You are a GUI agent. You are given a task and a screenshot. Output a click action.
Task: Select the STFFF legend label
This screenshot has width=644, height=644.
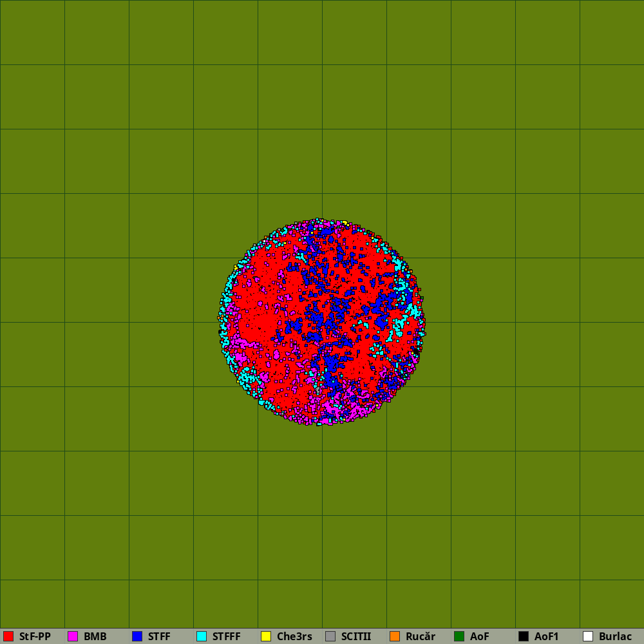click(226, 636)
